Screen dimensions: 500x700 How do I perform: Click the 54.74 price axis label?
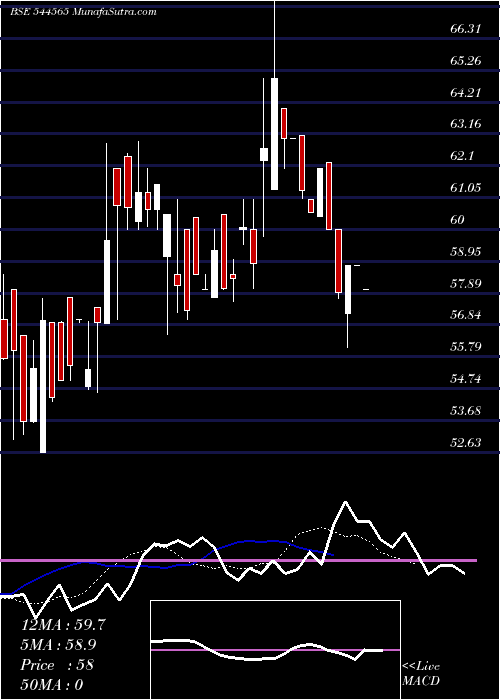[466, 379]
